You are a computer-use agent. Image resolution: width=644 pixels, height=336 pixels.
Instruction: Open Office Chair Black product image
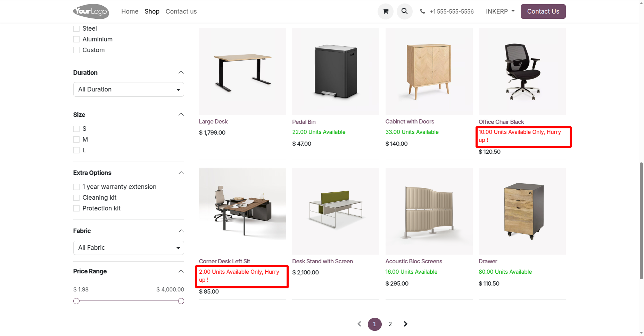[522, 71]
